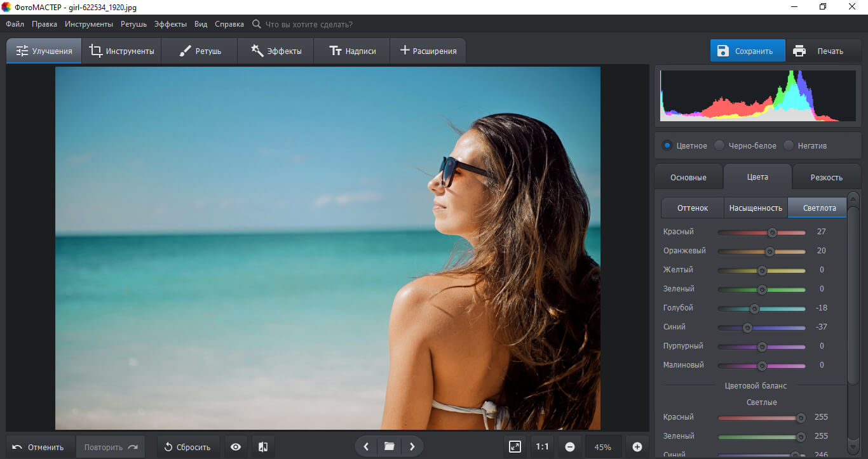Open the folder browse icon
Viewport: 868px width, 459px height.
(x=389, y=447)
